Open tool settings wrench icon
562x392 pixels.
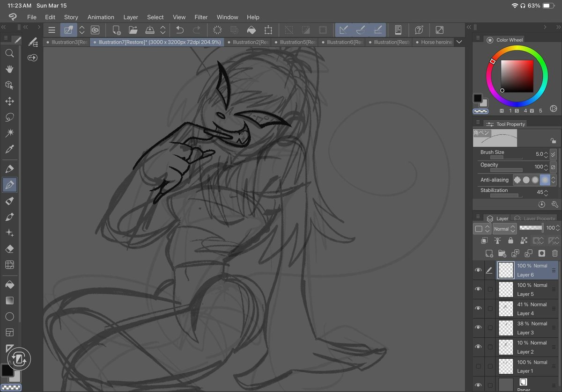pyautogui.click(x=555, y=204)
